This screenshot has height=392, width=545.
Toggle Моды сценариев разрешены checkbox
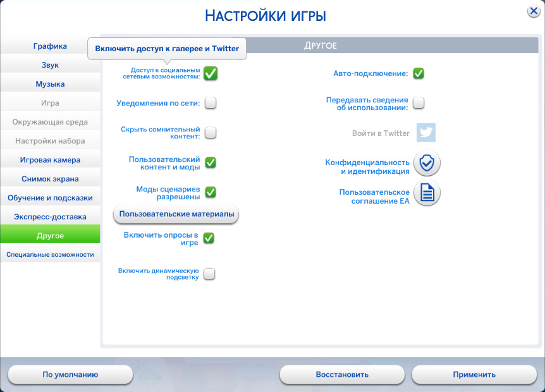point(211,192)
